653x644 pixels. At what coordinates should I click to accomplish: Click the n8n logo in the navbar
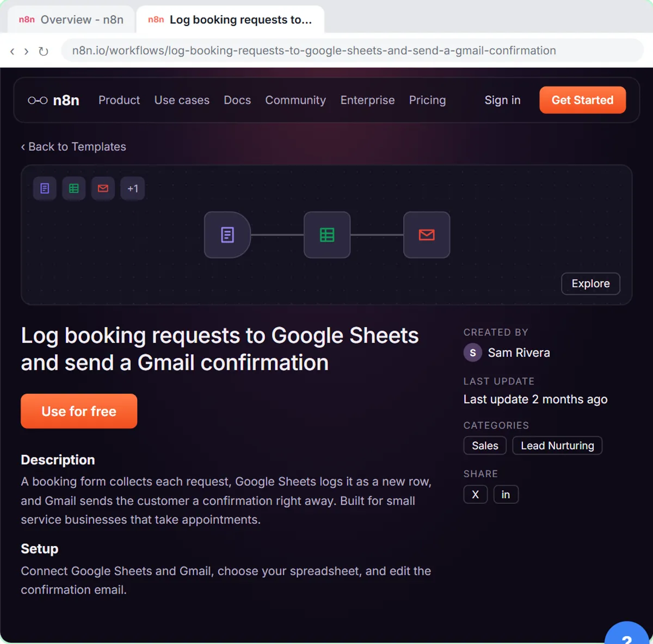click(x=53, y=100)
